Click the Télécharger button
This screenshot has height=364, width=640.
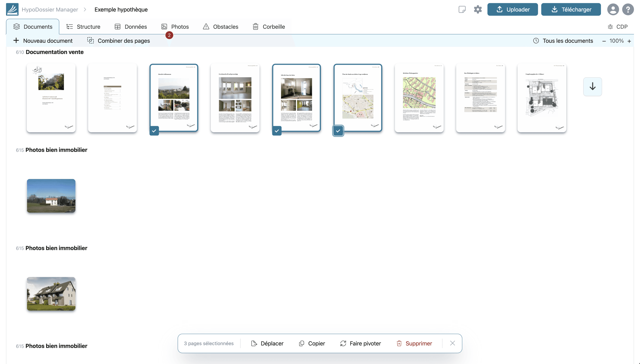[571, 9]
